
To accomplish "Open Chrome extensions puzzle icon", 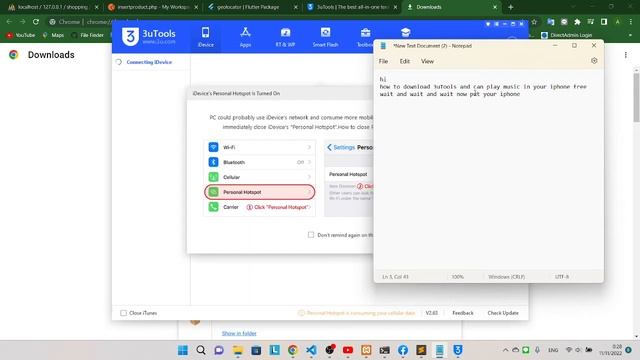I will point(577,22).
